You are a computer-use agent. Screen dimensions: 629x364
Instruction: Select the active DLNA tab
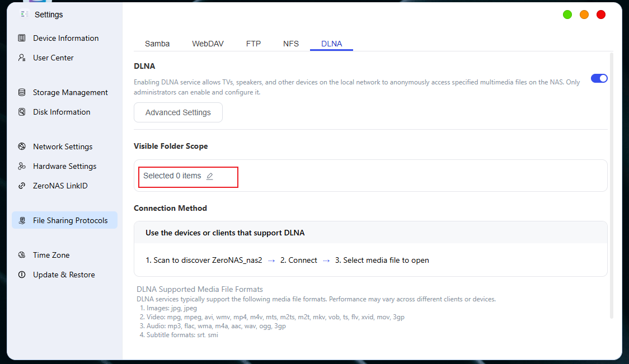tap(332, 44)
